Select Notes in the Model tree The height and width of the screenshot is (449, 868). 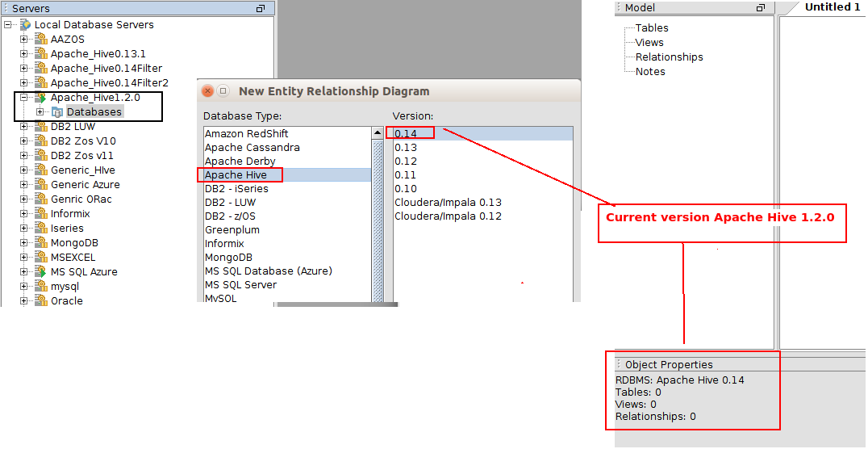[x=650, y=71]
